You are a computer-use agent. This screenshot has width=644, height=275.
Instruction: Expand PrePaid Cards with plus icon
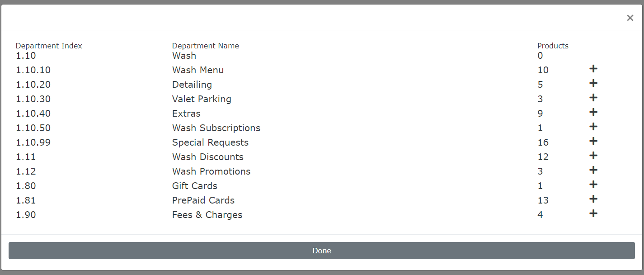pyautogui.click(x=593, y=199)
